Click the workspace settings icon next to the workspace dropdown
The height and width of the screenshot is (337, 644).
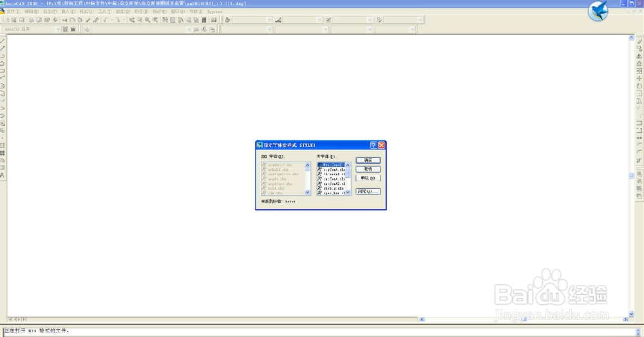click(x=65, y=29)
